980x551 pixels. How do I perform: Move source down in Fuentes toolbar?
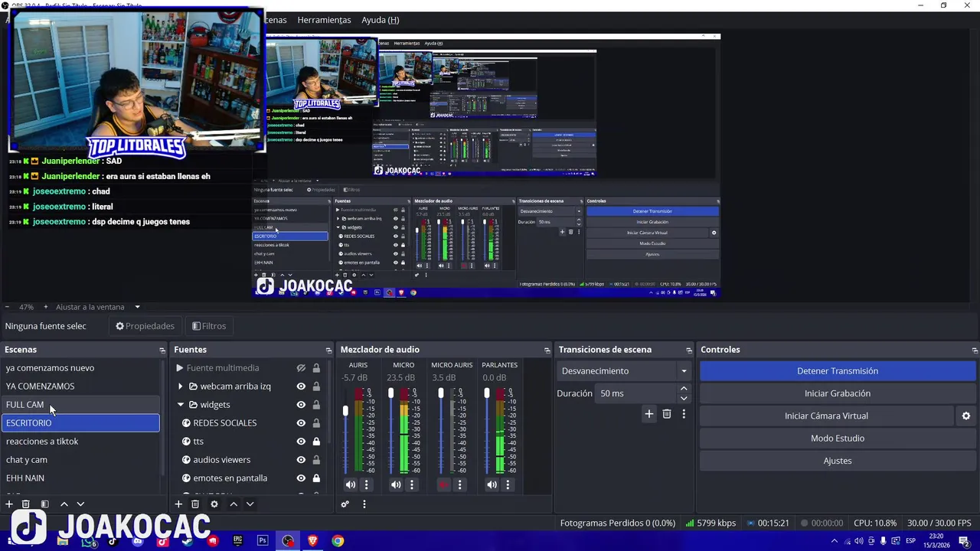click(250, 504)
